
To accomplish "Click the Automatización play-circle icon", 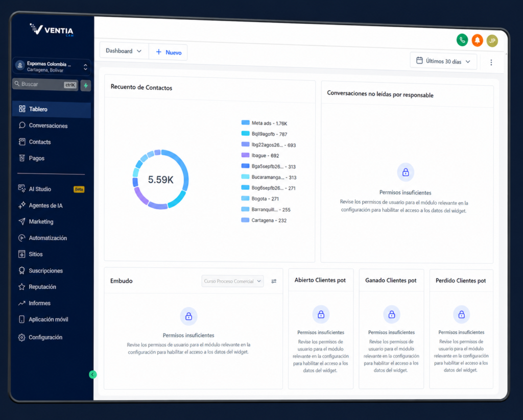I will pos(21,238).
